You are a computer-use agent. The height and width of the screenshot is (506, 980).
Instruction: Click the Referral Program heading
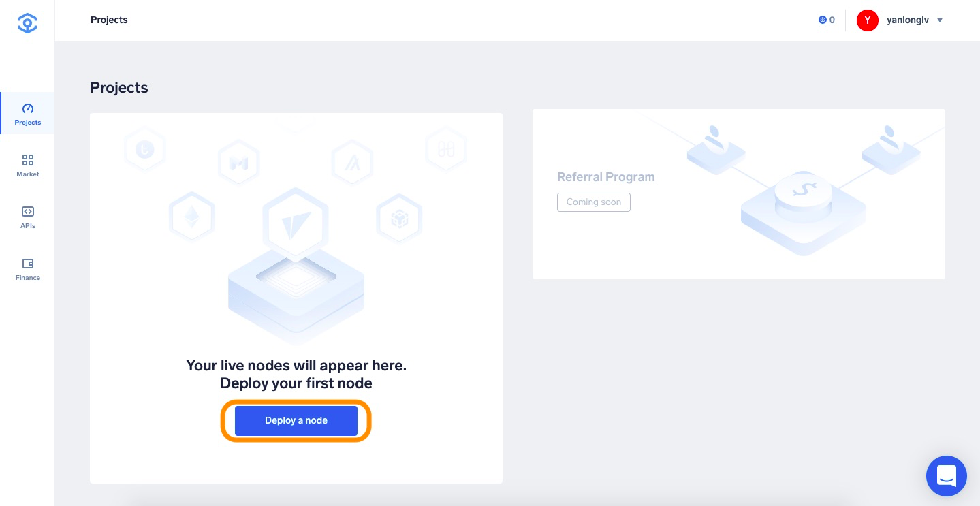[x=606, y=177]
